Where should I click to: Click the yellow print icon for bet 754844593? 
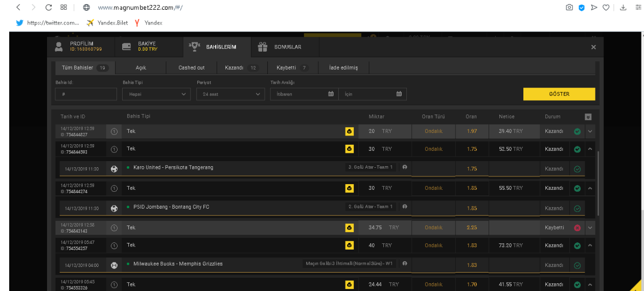(349, 149)
